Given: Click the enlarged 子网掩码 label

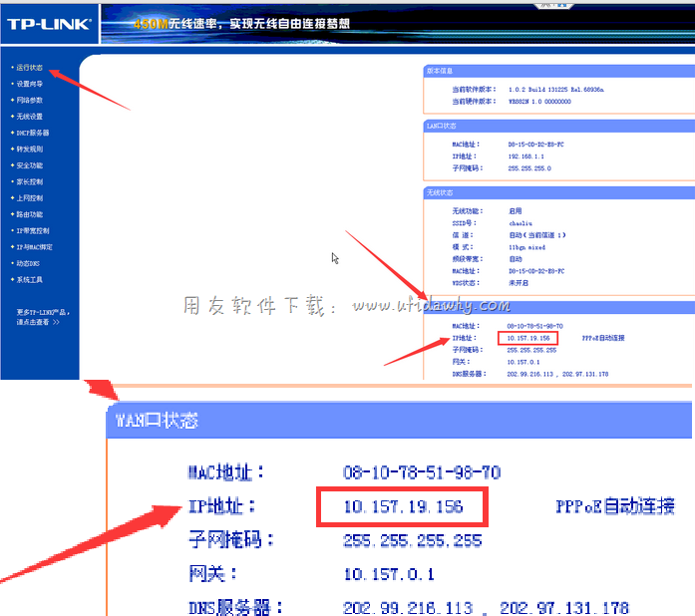Looking at the screenshot, I should 231,540.
